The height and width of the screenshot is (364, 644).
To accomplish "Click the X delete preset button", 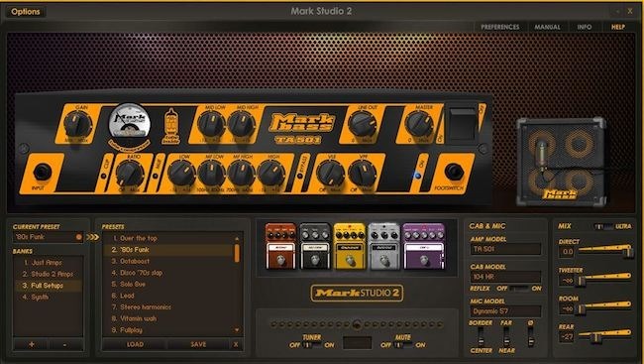I will 236,345.
